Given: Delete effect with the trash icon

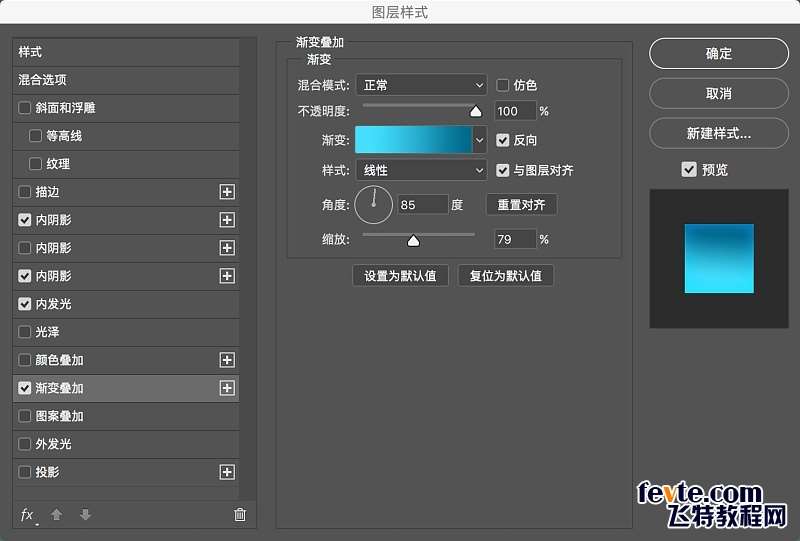Looking at the screenshot, I should pyautogui.click(x=240, y=514).
